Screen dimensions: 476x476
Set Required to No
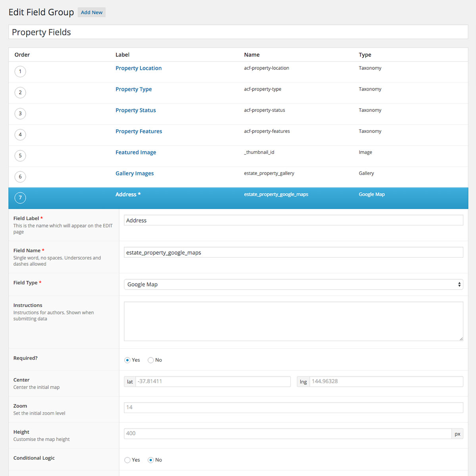pyautogui.click(x=151, y=360)
